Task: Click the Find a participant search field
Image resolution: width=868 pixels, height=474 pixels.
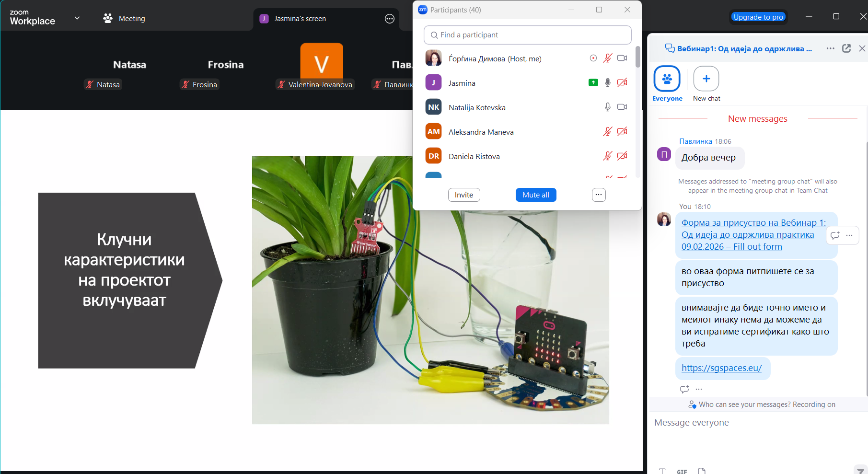Action: pyautogui.click(x=527, y=35)
